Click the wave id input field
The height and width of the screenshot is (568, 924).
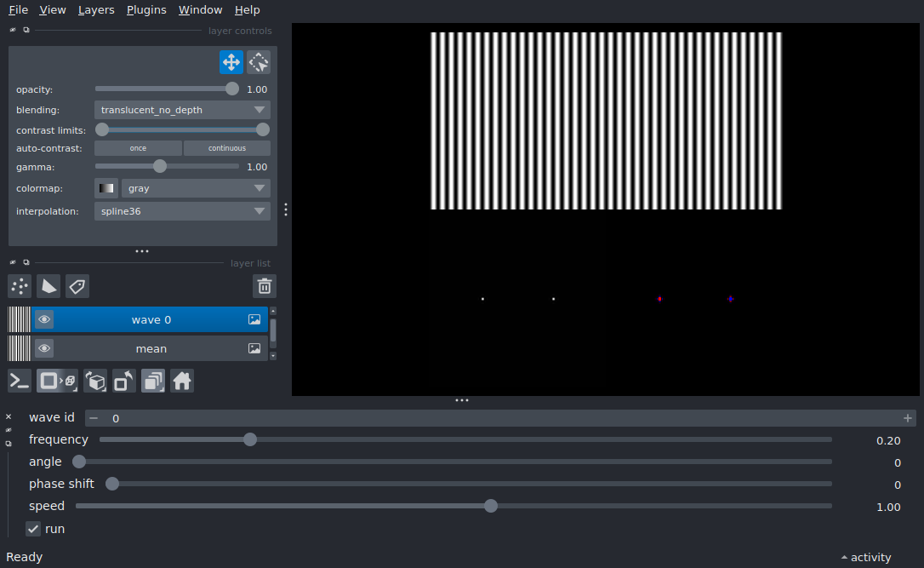pos(500,418)
